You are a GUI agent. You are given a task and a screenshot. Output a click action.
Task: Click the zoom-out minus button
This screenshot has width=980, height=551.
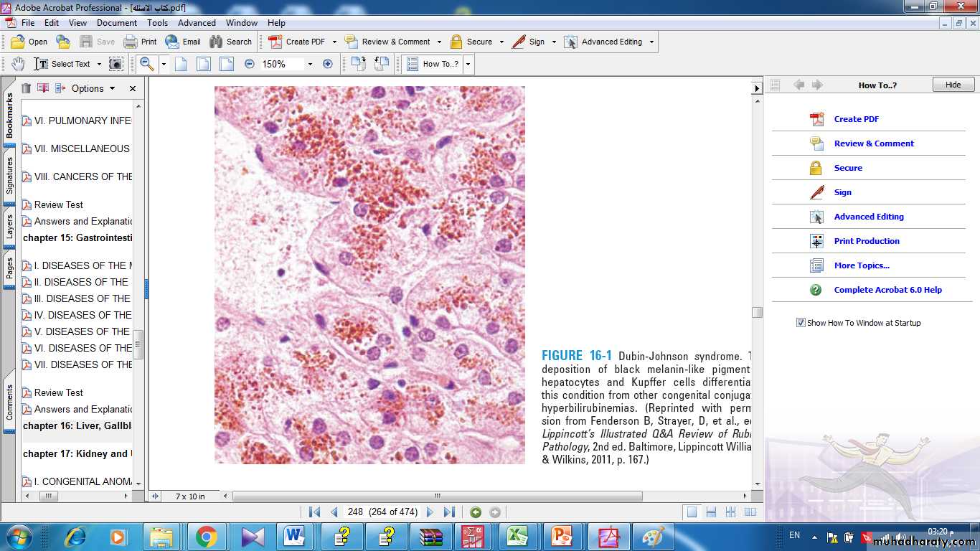coord(250,64)
